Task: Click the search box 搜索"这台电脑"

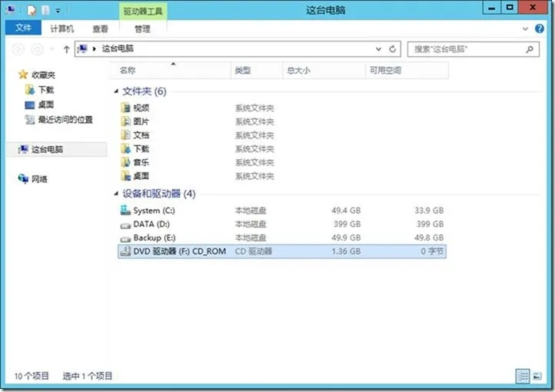Action: point(474,49)
